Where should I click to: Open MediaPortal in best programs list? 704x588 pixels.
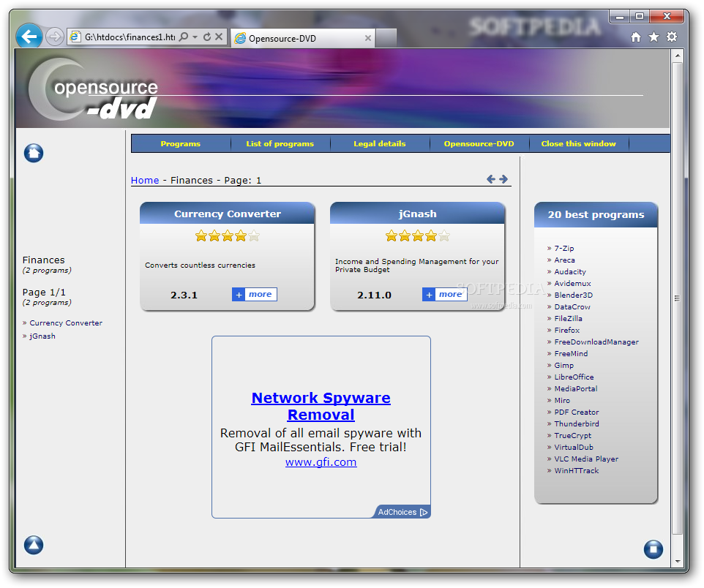pyautogui.click(x=576, y=388)
